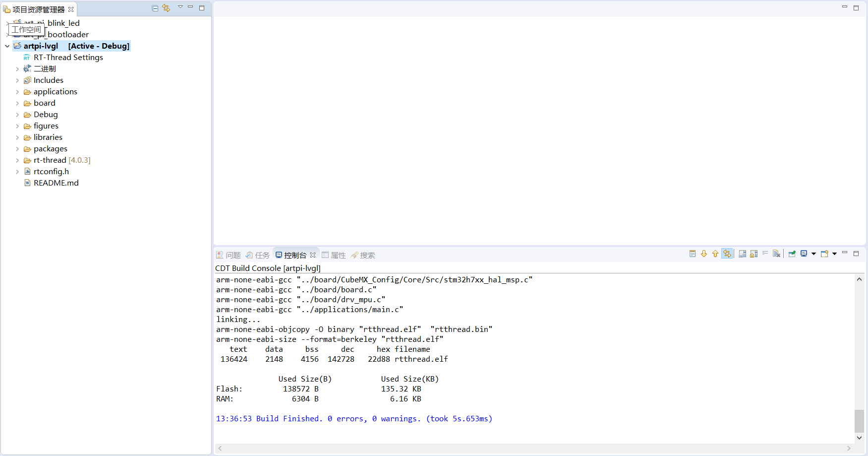Click the RT-Thread Settings icon
This screenshot has height=456, width=868.
point(27,58)
